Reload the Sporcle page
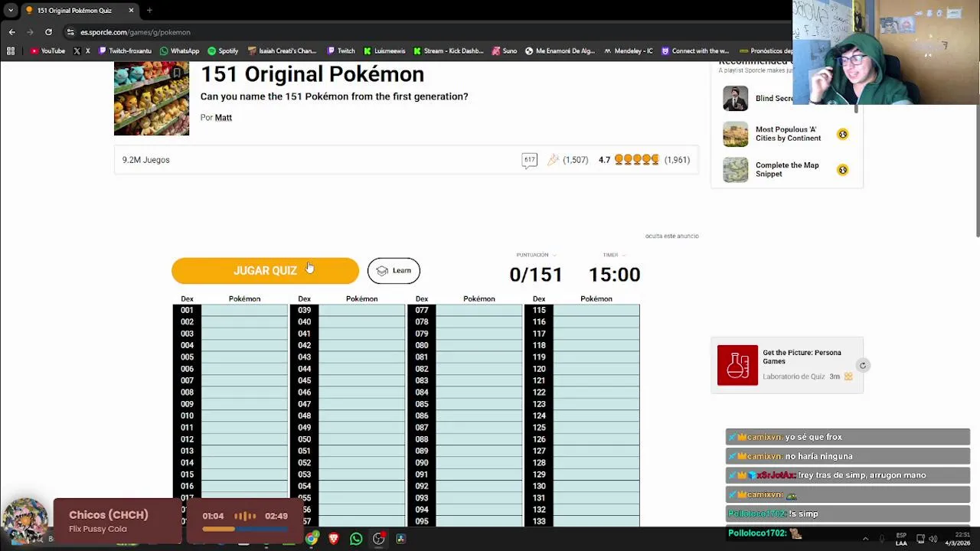 coord(48,32)
